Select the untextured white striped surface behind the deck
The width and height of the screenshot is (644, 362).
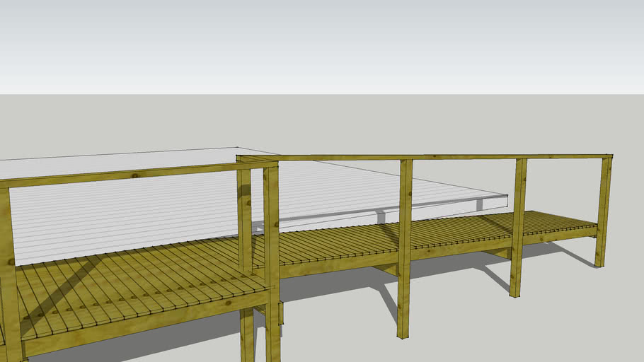point(142,212)
